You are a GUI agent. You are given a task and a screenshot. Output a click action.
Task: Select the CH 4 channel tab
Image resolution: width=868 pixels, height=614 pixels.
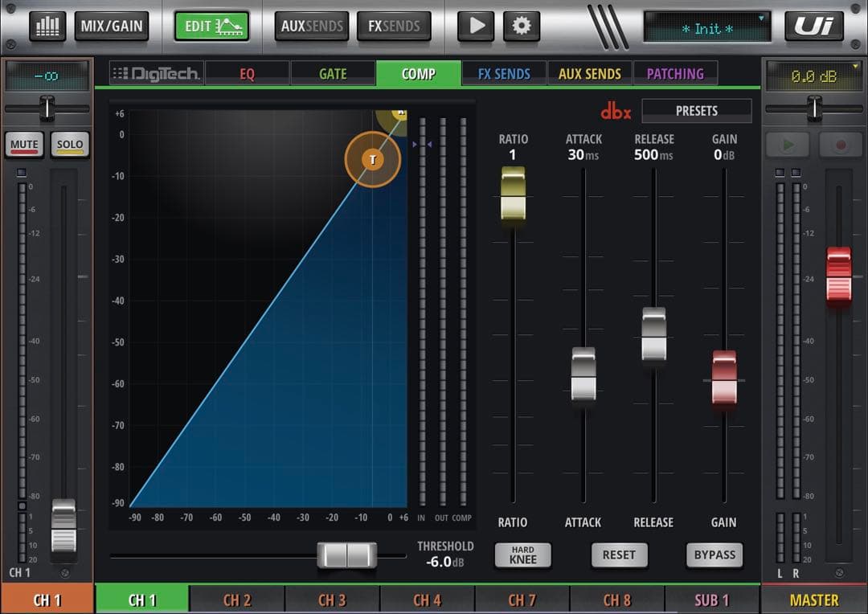[428, 600]
